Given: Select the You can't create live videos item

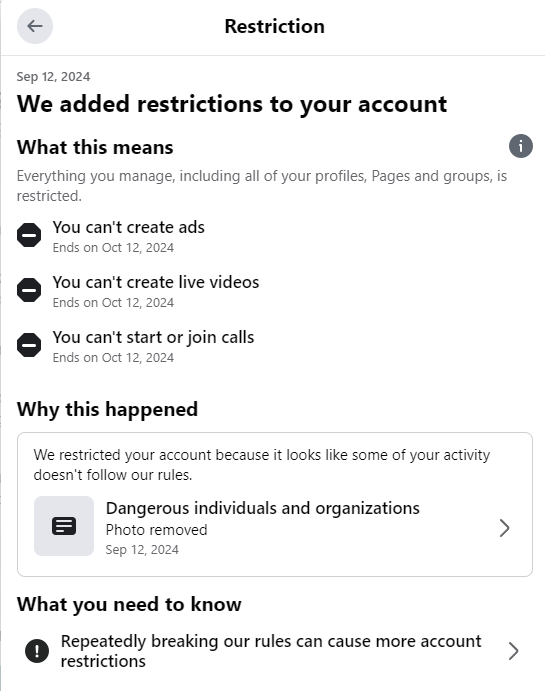Looking at the screenshot, I should click(x=138, y=291).
